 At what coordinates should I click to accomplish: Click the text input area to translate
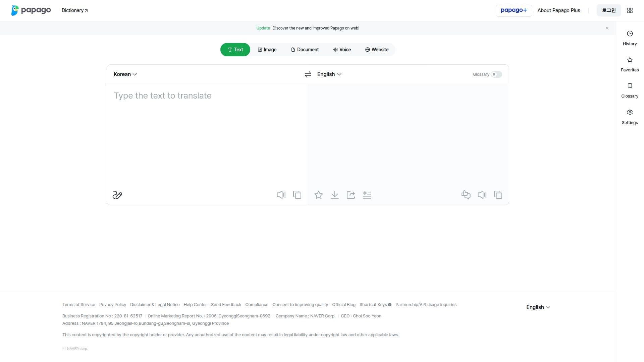pos(207,134)
